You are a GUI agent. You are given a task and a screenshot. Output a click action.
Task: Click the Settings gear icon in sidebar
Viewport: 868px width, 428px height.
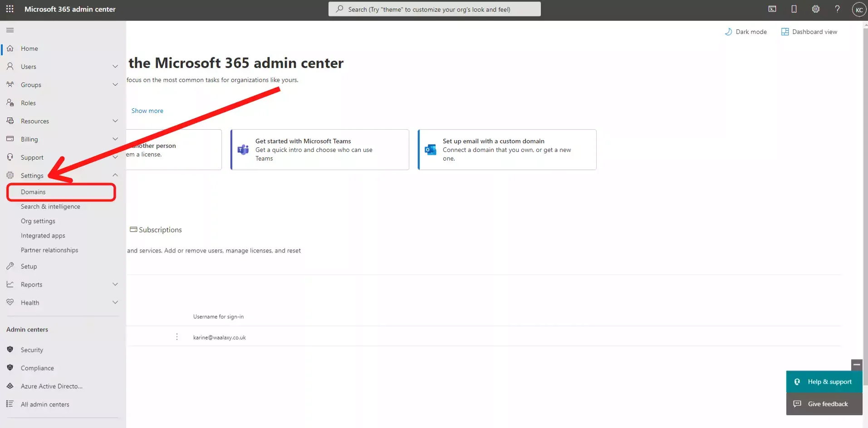click(x=10, y=175)
